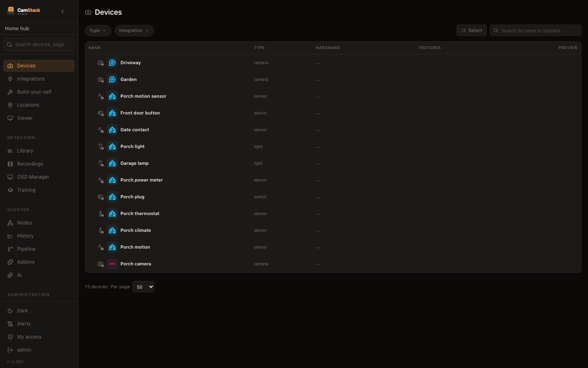This screenshot has width=588, height=368.
Task: Open the Integrations page
Action: (x=39, y=79)
